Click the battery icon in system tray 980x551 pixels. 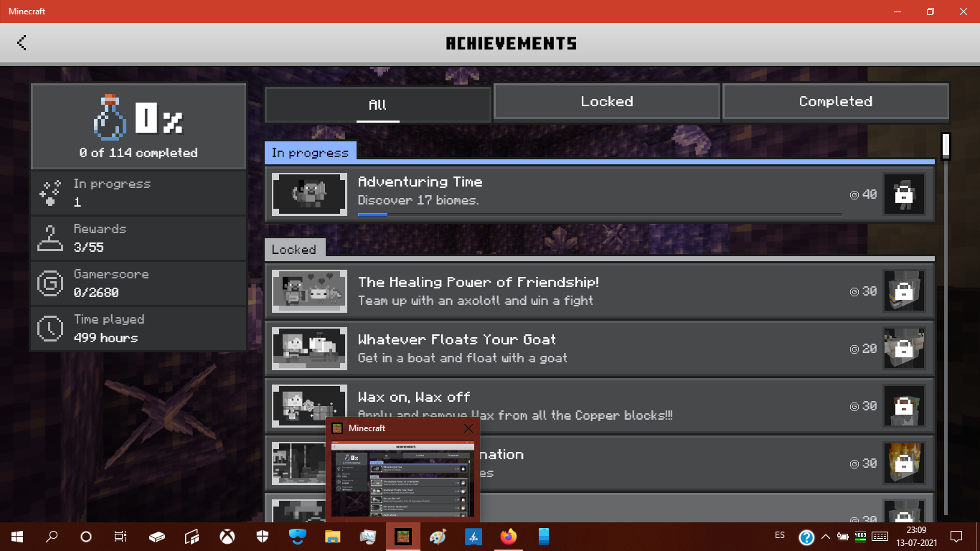(843, 536)
